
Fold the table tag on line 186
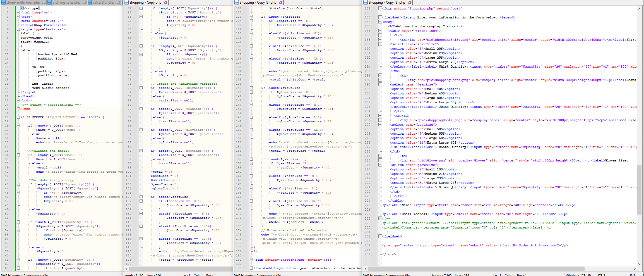[380, 31]
